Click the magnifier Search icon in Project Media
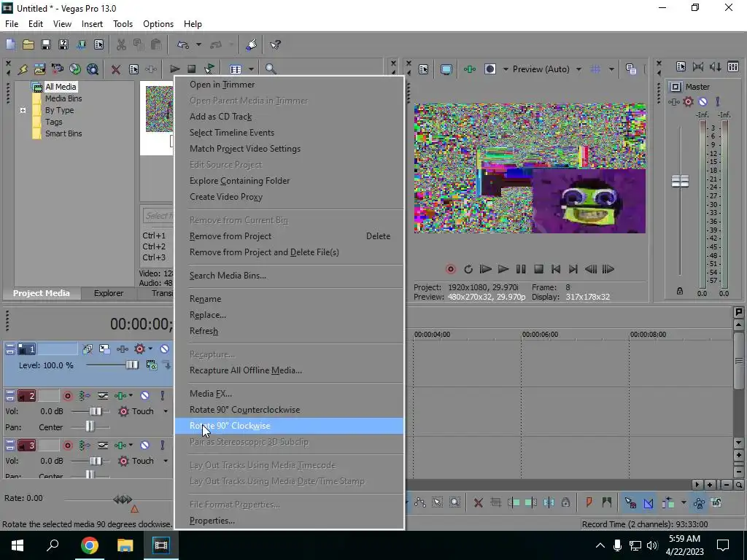The height and width of the screenshot is (560, 747). (271, 69)
